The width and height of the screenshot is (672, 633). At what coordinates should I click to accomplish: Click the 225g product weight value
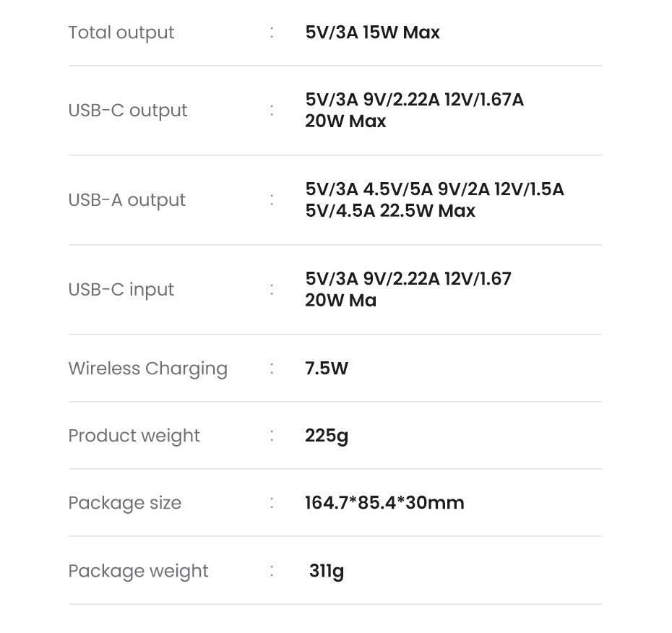[327, 436]
